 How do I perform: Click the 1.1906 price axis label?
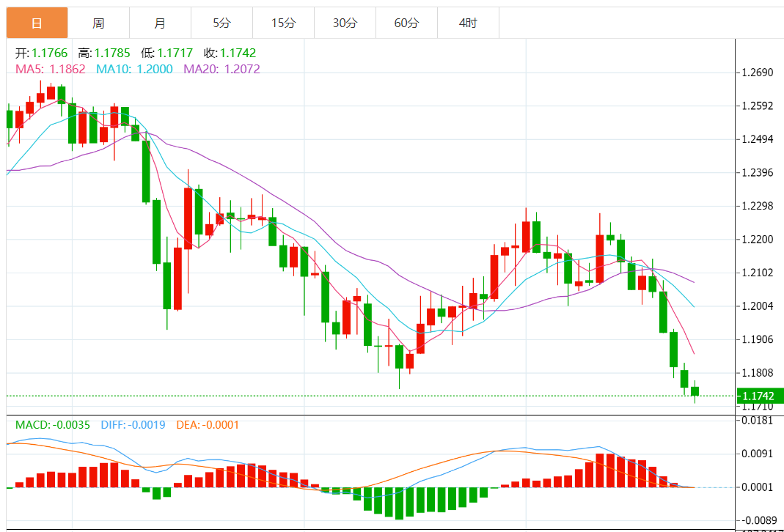pyautogui.click(x=758, y=340)
